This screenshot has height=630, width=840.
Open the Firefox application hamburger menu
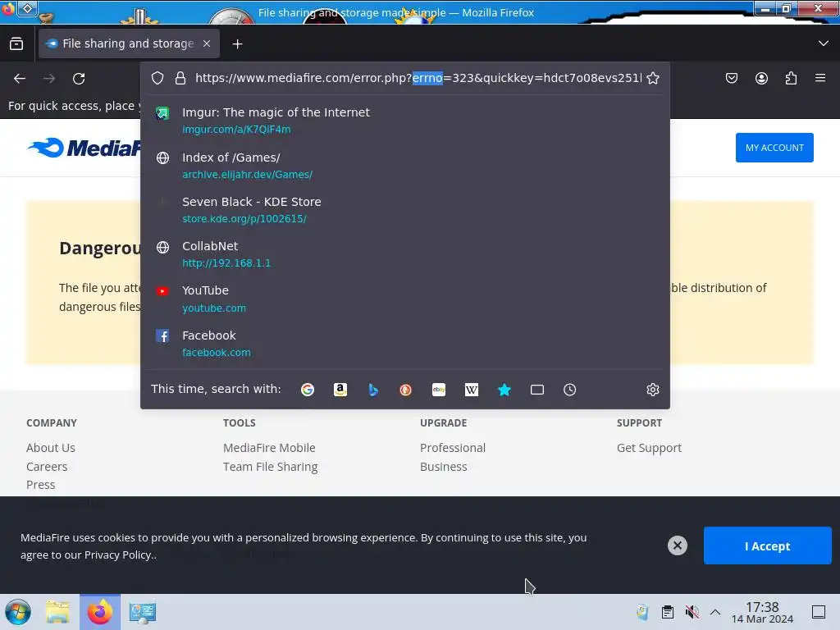click(x=820, y=78)
